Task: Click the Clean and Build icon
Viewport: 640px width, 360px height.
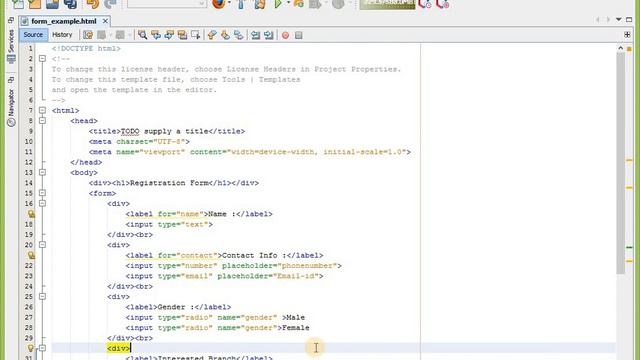Action: tap(260, 4)
